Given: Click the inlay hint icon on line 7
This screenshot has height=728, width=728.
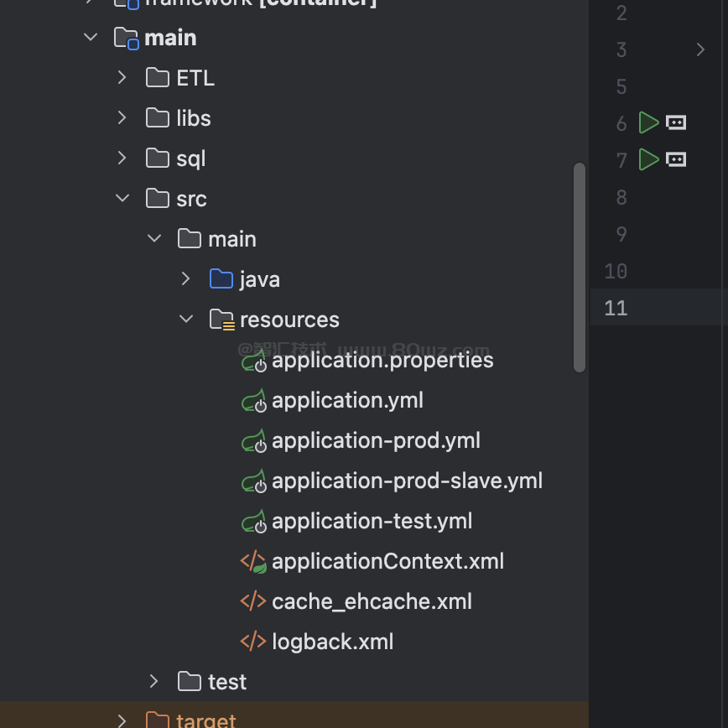Looking at the screenshot, I should tap(676, 159).
